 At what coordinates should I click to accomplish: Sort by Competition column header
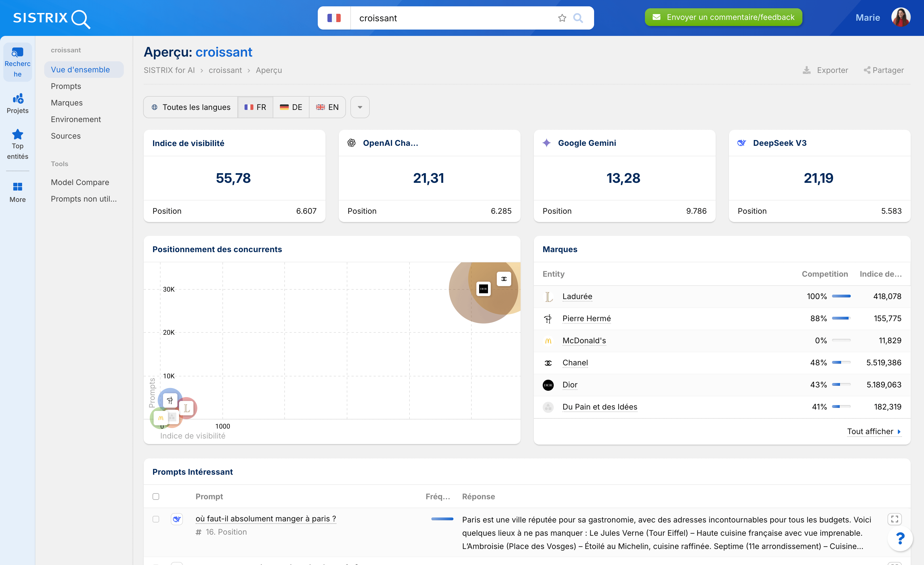(x=825, y=274)
